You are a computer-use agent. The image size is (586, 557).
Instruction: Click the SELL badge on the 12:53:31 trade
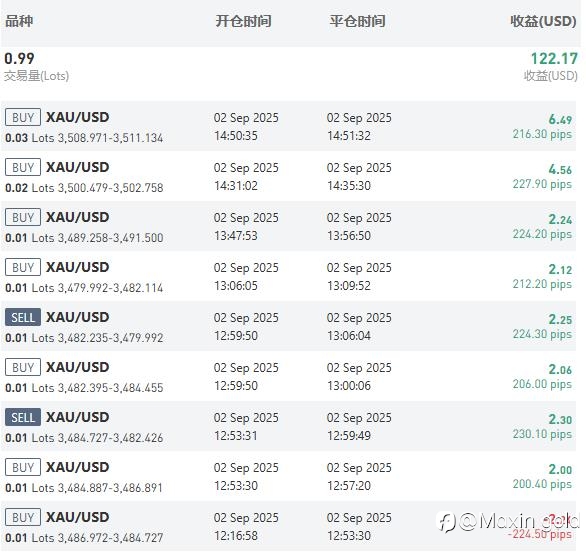coord(23,417)
